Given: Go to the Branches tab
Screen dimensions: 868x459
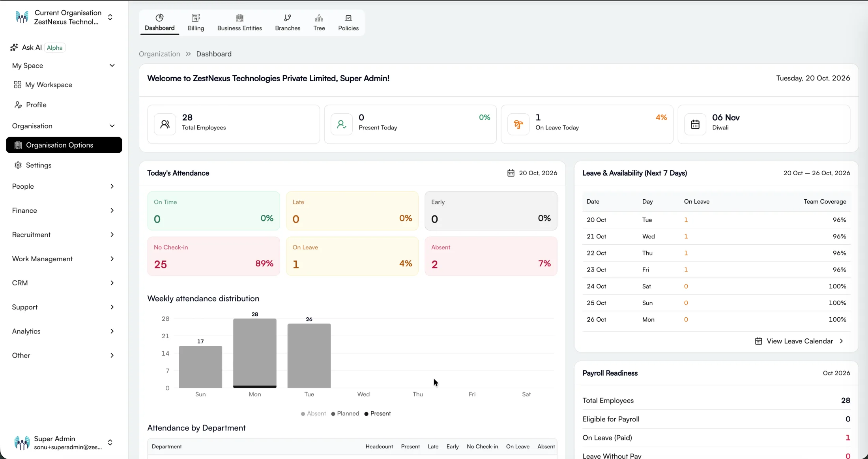Looking at the screenshot, I should [x=288, y=22].
